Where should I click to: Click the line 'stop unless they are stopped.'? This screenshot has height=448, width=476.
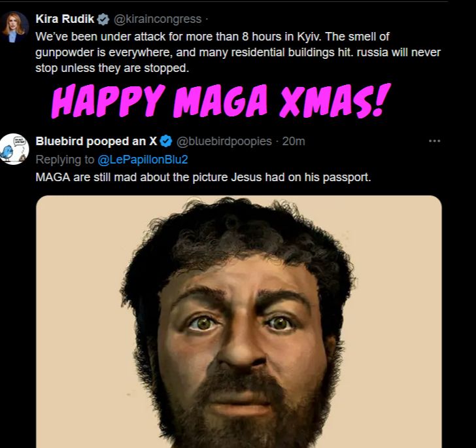click(112, 68)
